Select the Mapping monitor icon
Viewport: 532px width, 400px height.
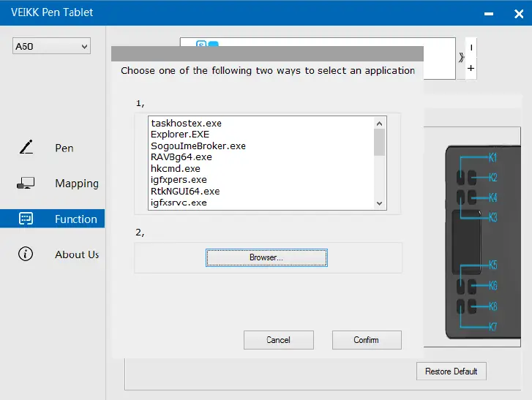[x=26, y=183]
